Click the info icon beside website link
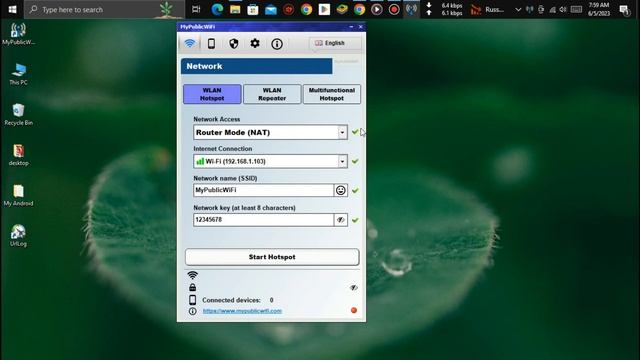 pos(192,311)
